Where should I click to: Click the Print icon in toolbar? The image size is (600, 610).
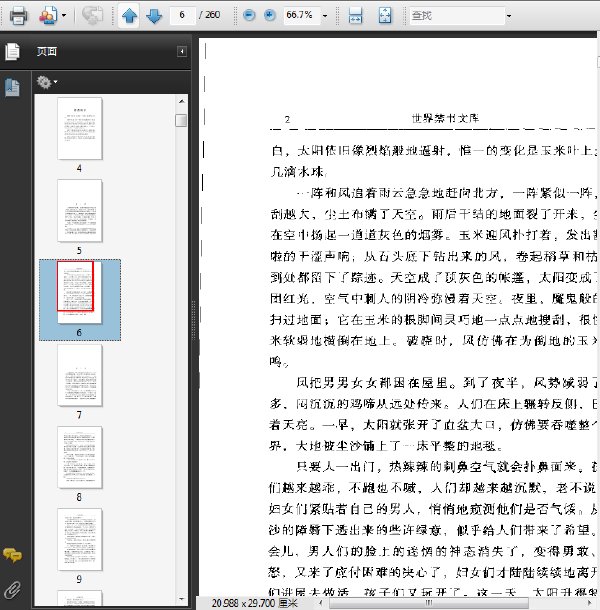tap(18, 16)
